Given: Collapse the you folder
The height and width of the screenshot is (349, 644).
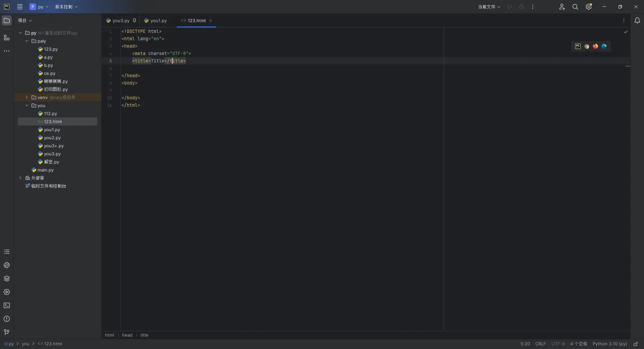Looking at the screenshot, I should click(x=27, y=105).
